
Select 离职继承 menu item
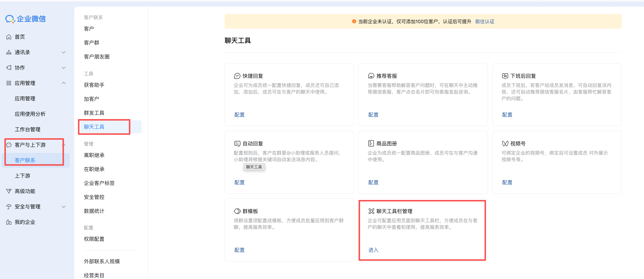coord(94,155)
